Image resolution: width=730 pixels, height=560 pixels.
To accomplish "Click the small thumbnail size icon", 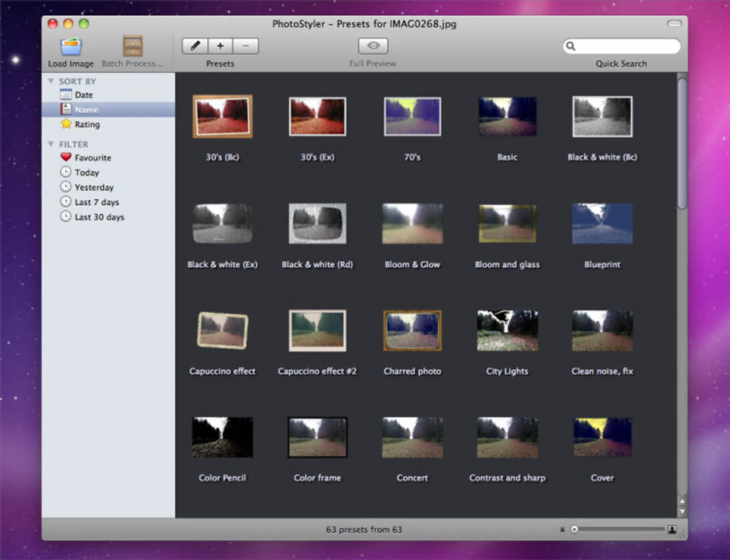I will [x=563, y=529].
